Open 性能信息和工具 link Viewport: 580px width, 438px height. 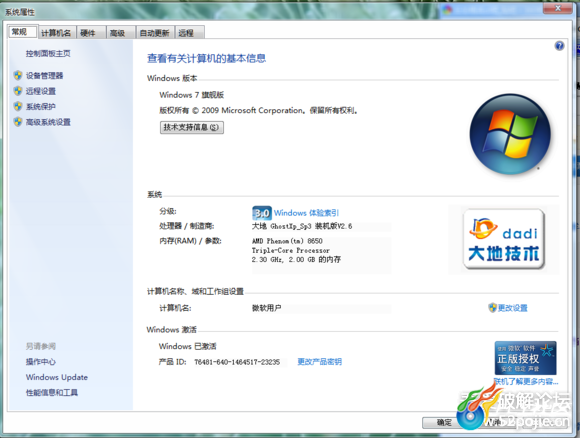point(52,392)
